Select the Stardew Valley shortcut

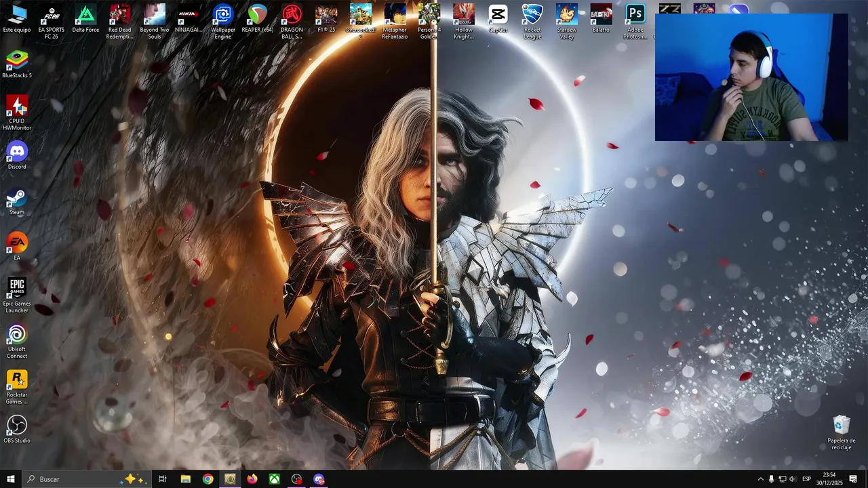567,22
